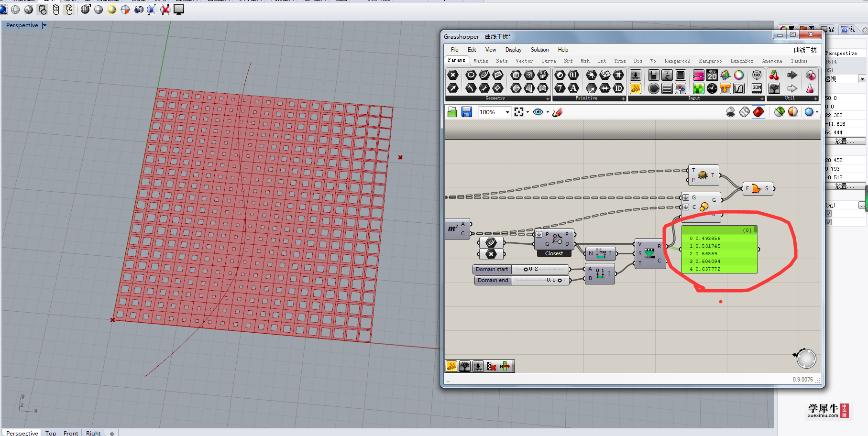868x436 pixels.
Task: Open the Solution menu
Action: pos(540,50)
